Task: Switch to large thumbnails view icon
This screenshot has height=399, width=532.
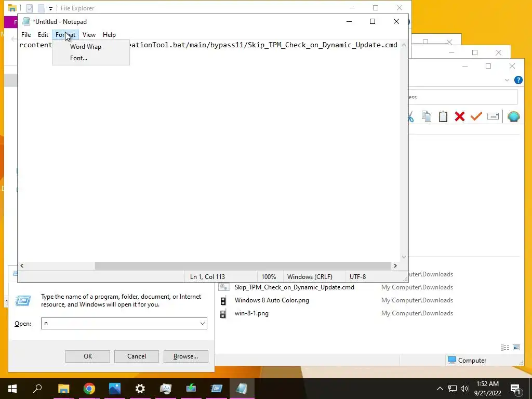Action: [x=516, y=347]
